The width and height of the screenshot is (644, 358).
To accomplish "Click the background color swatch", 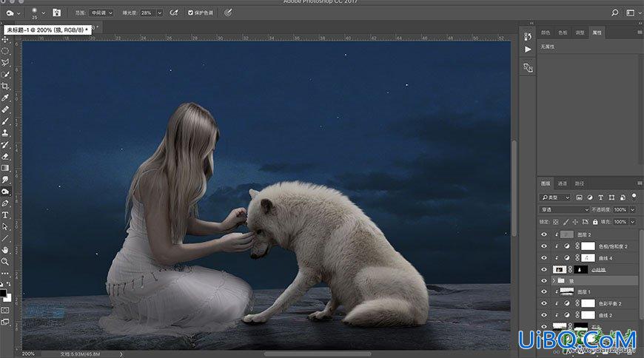I will [8, 299].
